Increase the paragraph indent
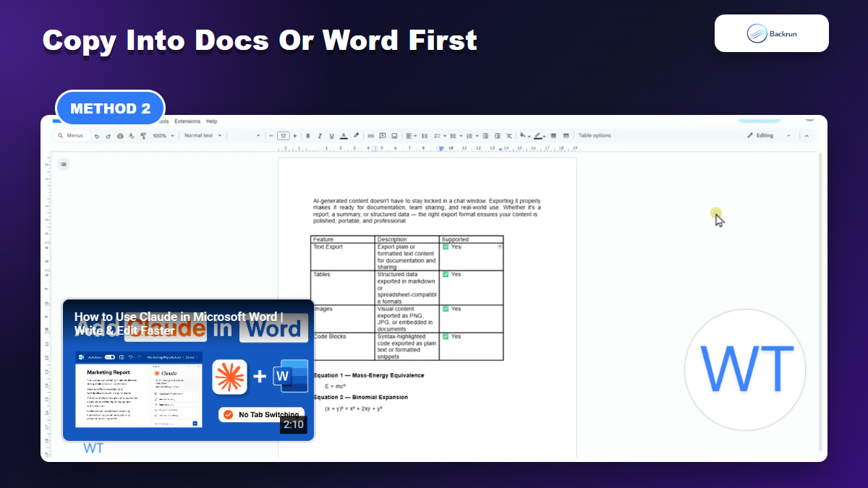 tap(497, 136)
